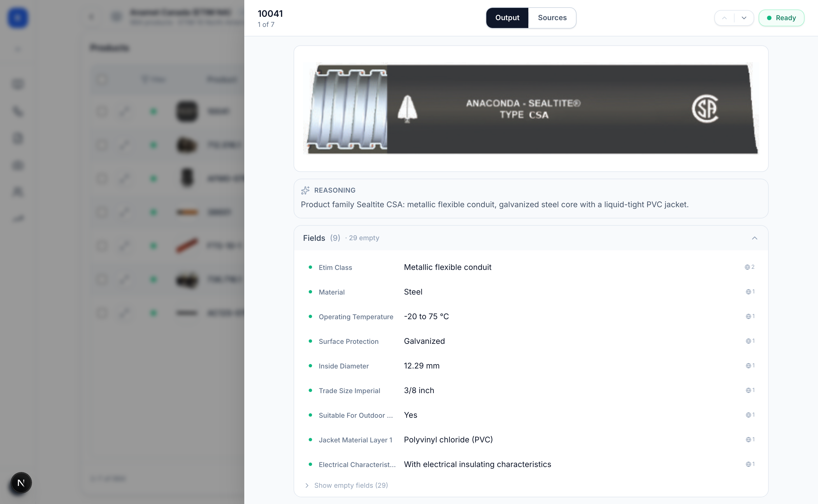Click edit pencil icon on second product row
The image size is (818, 504).
[124, 145]
